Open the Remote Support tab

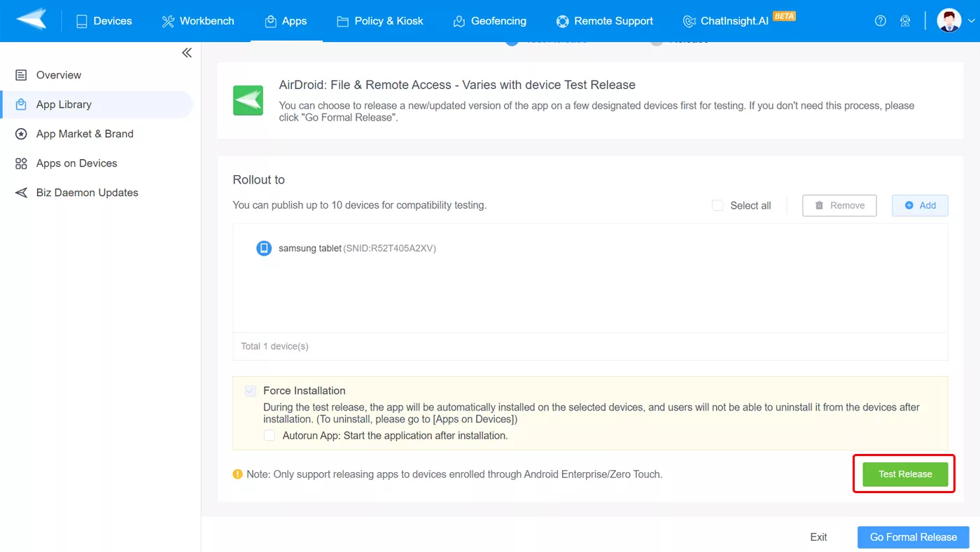605,21
